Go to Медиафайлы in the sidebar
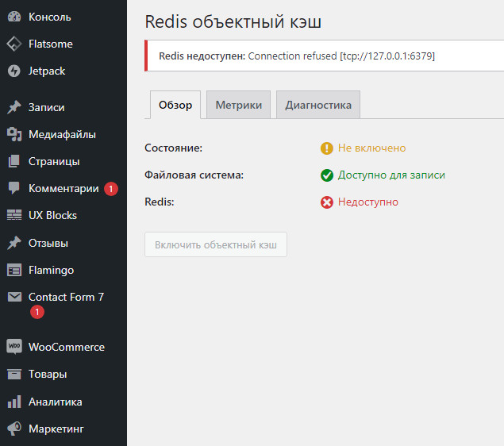 tap(63, 134)
